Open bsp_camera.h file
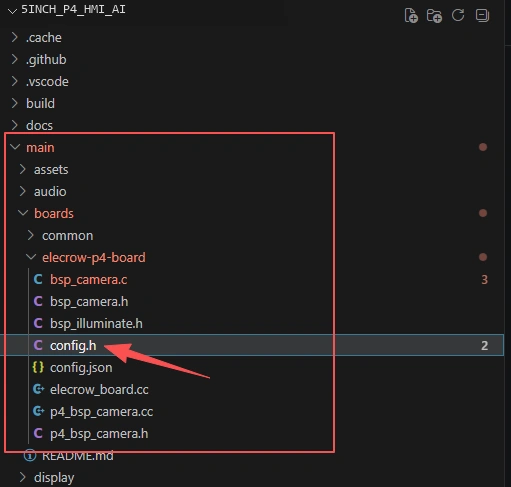The height and width of the screenshot is (487, 511). (x=89, y=302)
